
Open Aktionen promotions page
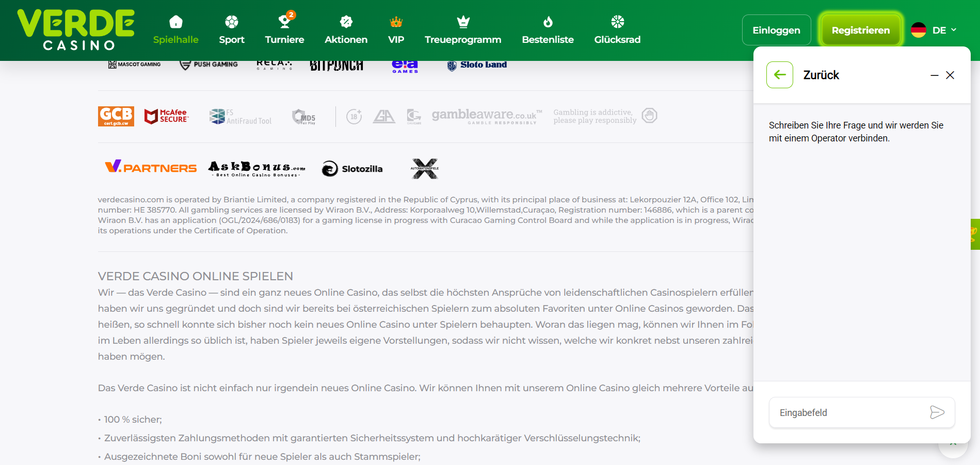pos(346,30)
